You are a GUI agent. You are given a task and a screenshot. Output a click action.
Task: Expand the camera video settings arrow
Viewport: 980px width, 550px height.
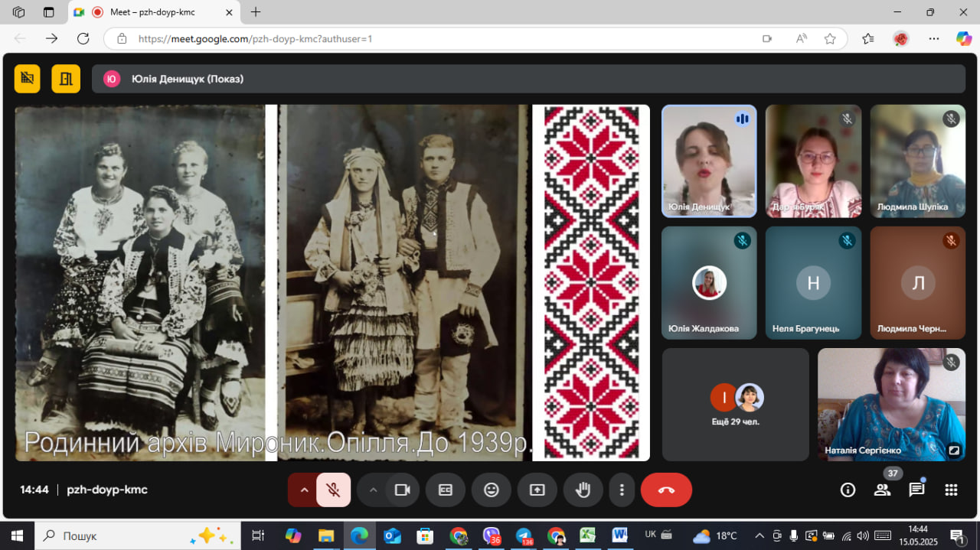(373, 490)
